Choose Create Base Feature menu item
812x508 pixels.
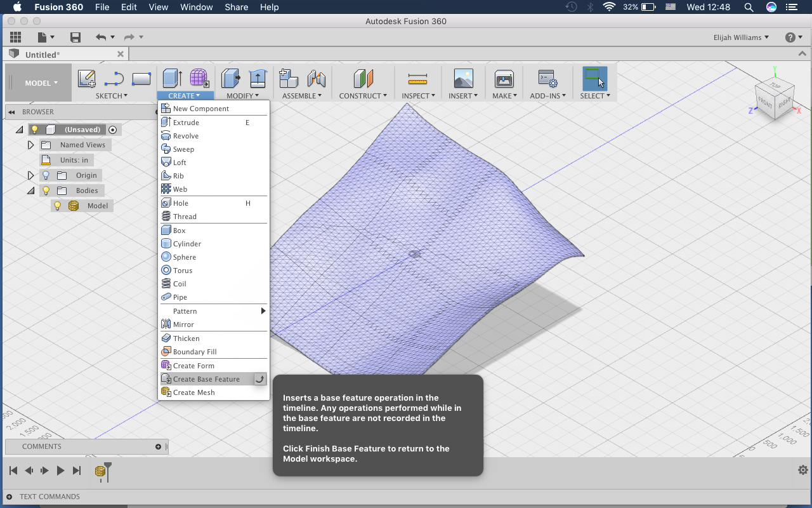[x=207, y=379]
